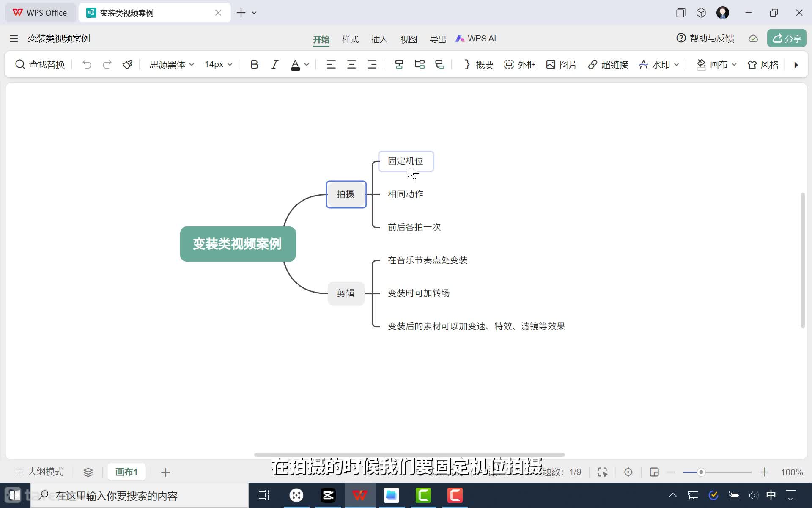Viewport: 812px width, 508px height.
Task: Insert a subtopic node icon
Action: 420,64
